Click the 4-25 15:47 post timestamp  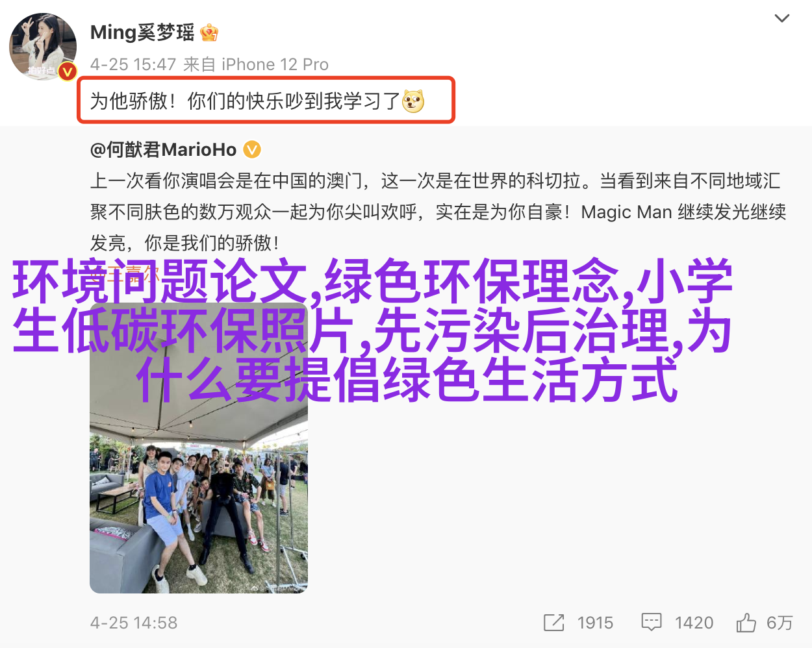click(x=133, y=65)
